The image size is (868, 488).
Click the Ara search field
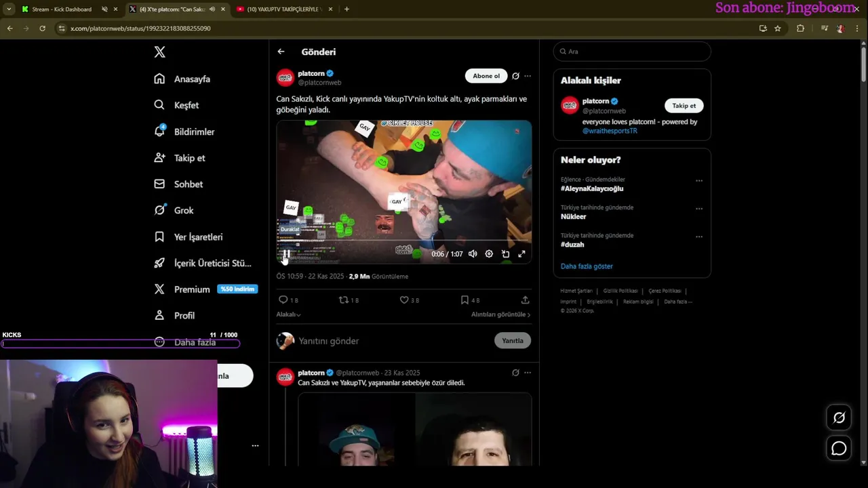[632, 52]
